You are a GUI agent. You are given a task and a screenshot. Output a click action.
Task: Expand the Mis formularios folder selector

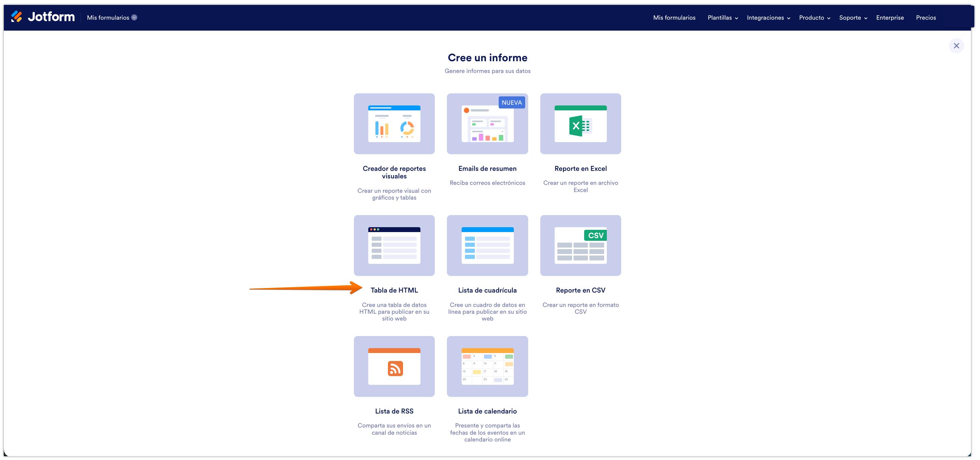tap(112, 17)
